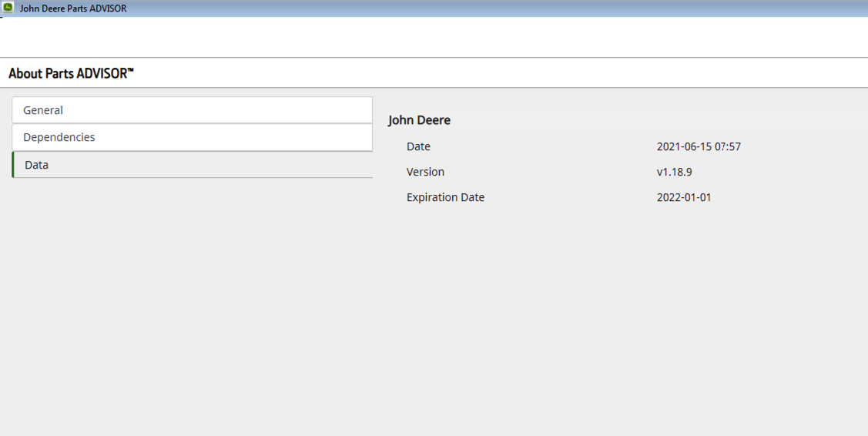Click the empty right side of title bar
The height and width of the screenshot is (436, 868).
click(x=539, y=8)
